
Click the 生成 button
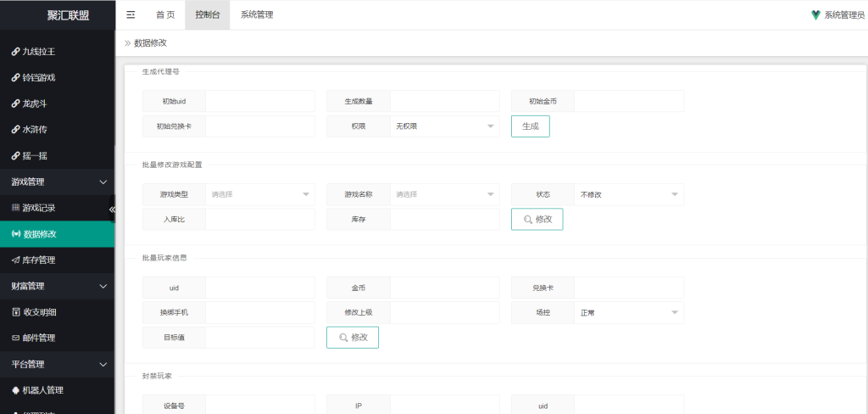click(x=531, y=126)
